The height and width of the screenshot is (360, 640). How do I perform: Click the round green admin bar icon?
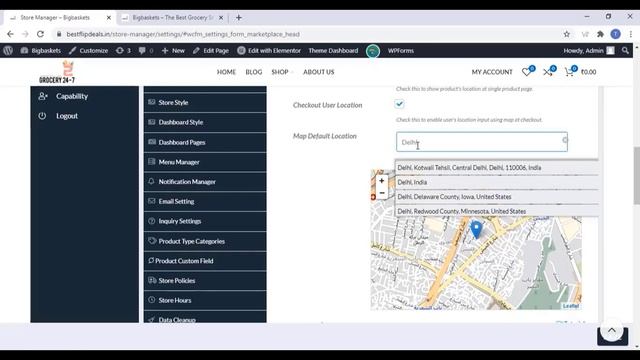(373, 51)
